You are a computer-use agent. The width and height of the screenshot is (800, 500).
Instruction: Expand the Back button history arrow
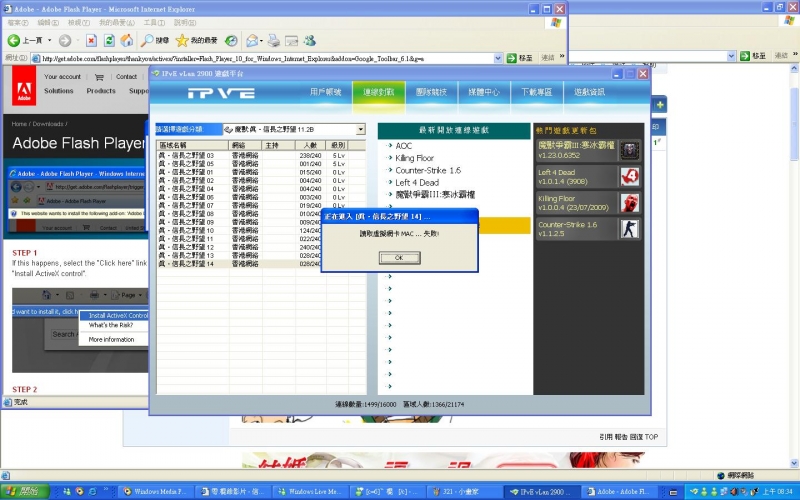pyautogui.click(x=49, y=40)
